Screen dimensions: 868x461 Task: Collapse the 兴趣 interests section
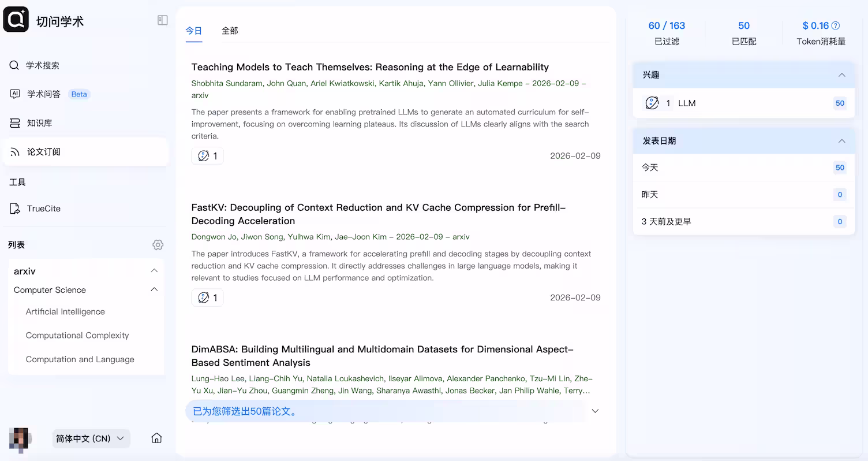[x=841, y=75]
